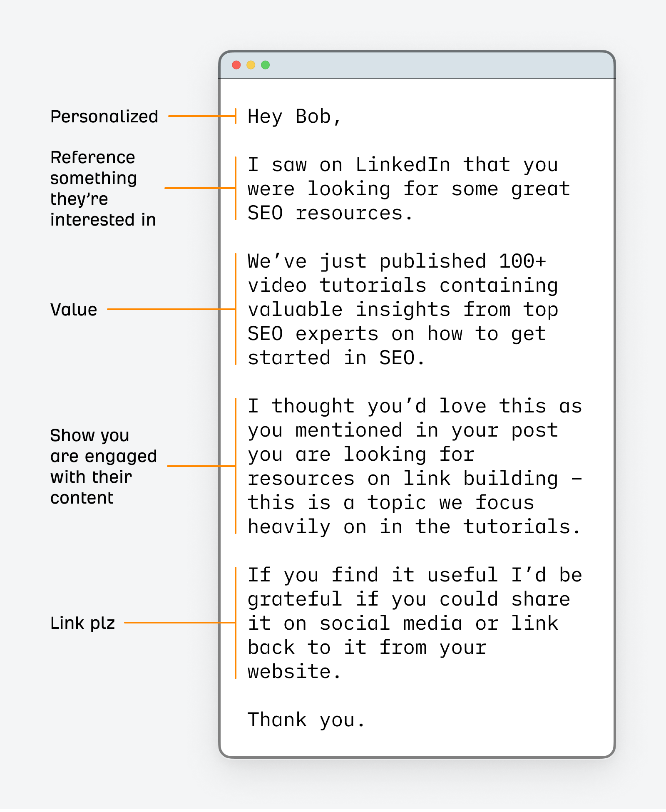Click the "Value" annotation label
Viewport: 666px width, 812px height.
(x=74, y=310)
